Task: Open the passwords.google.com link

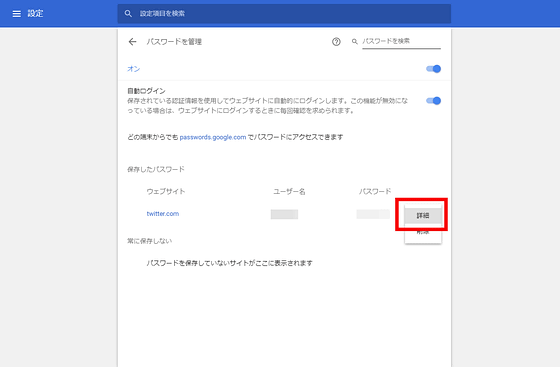Action: coord(213,137)
